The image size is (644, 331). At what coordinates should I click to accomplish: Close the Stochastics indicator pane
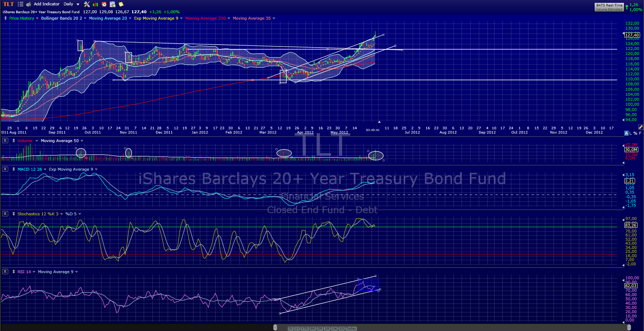click(x=5, y=214)
